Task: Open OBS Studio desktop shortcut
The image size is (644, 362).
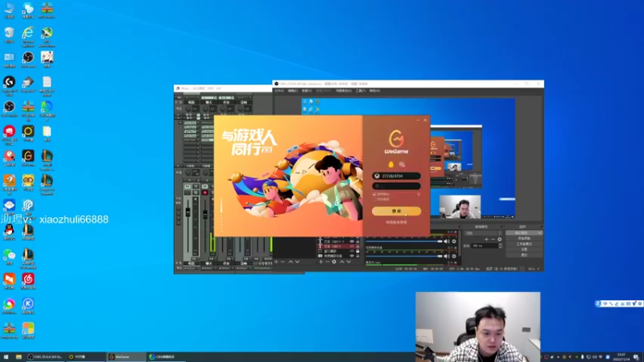Action: [x=9, y=109]
